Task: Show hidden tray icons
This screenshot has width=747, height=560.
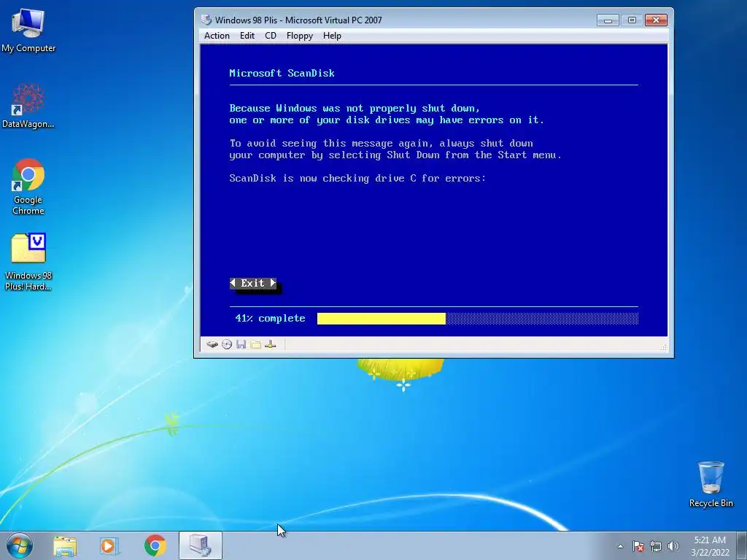Action: pos(620,546)
